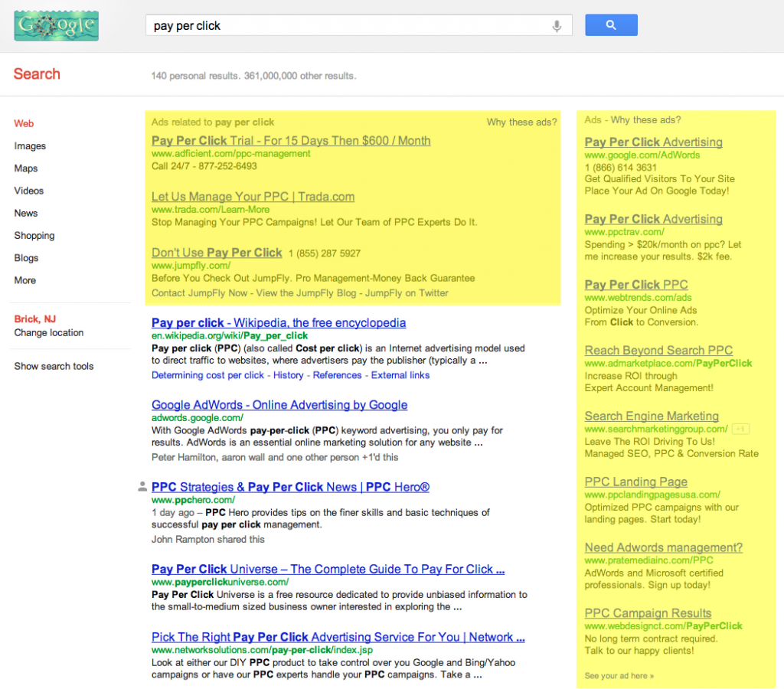784x689 pixels.
Task: Click the www.trada.com/Learn-More URL
Action: [x=211, y=210]
